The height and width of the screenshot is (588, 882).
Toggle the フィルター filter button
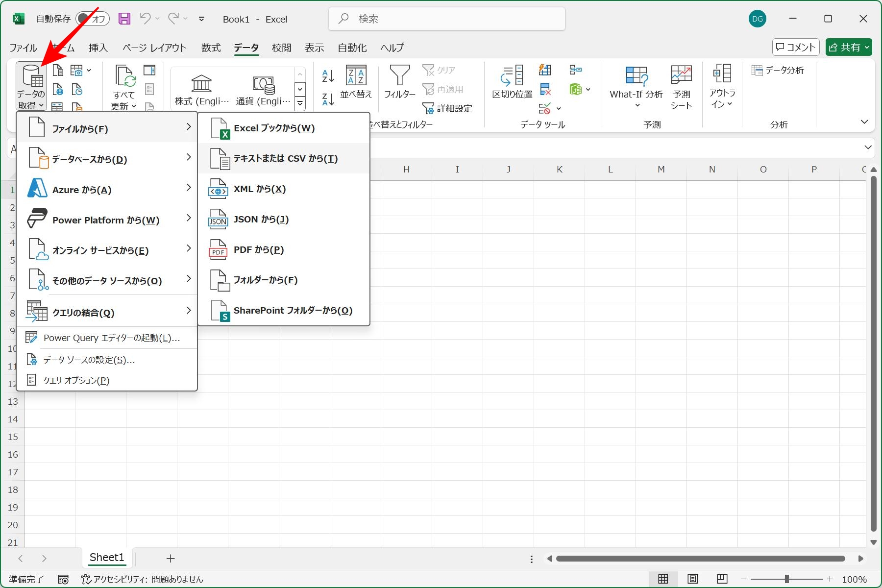coord(399,81)
